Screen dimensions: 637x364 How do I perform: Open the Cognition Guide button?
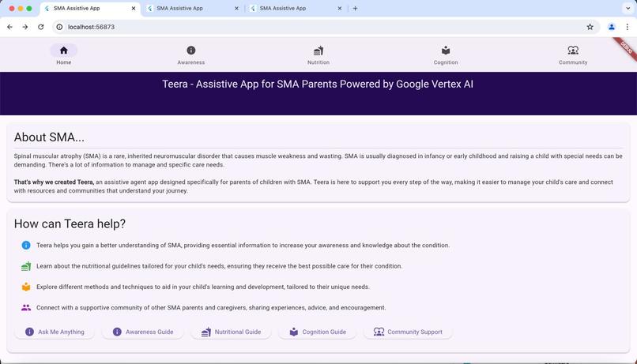point(317,332)
